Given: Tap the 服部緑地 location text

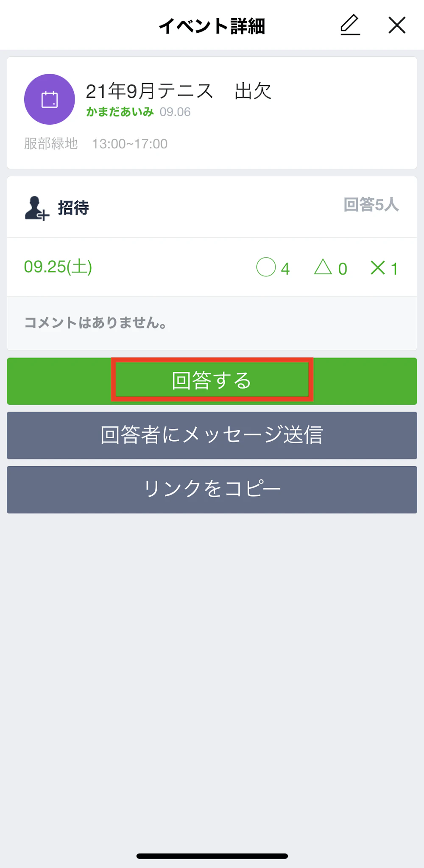Looking at the screenshot, I should point(51,144).
